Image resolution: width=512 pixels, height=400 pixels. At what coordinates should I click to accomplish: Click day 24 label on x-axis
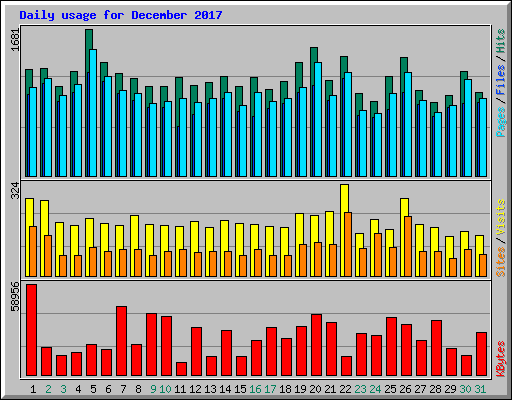coord(375,389)
